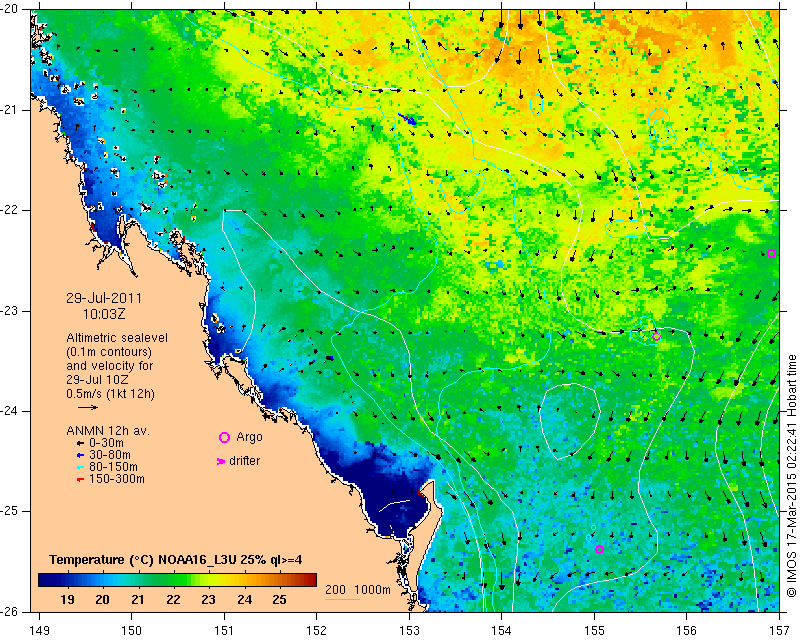Select the red 150-300m arrow legend symbol
Image resolution: width=800 pixels, height=640 pixels.
coord(81,480)
